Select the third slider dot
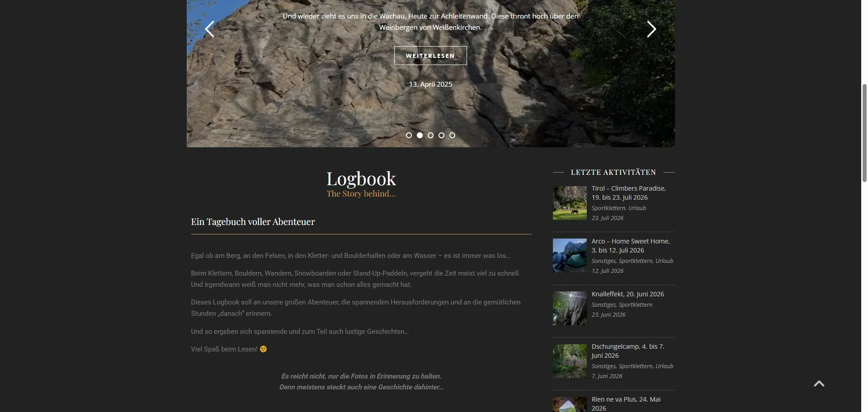This screenshot has height=412, width=868. point(430,135)
